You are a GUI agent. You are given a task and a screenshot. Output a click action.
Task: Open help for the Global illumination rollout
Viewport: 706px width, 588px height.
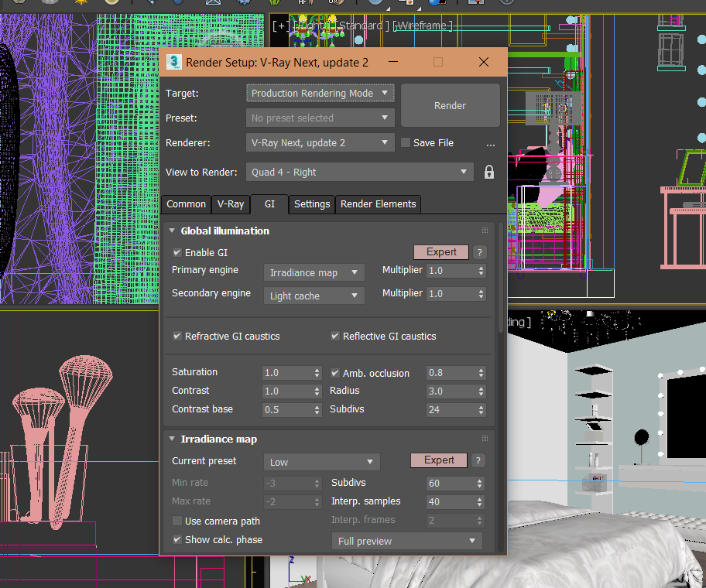tap(479, 252)
